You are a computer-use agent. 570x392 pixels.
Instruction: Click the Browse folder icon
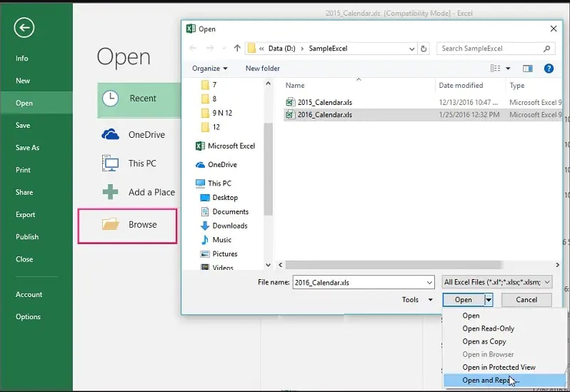click(110, 224)
